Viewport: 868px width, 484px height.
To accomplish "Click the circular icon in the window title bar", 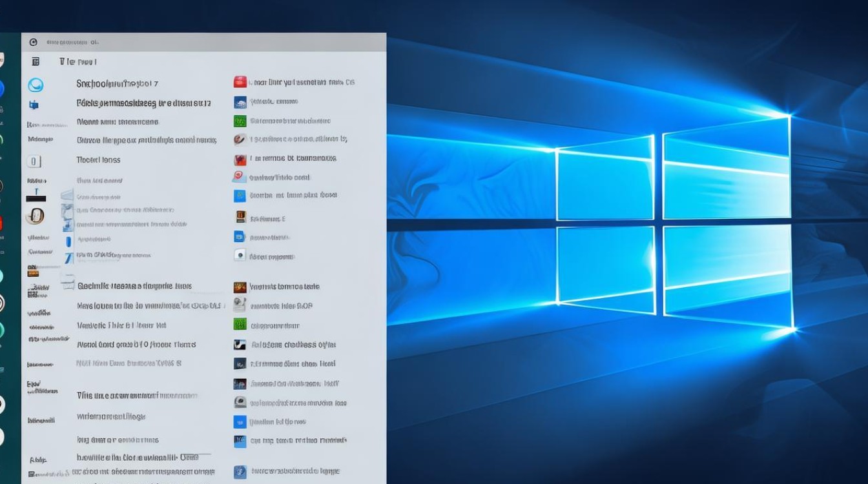I will 33,42.
